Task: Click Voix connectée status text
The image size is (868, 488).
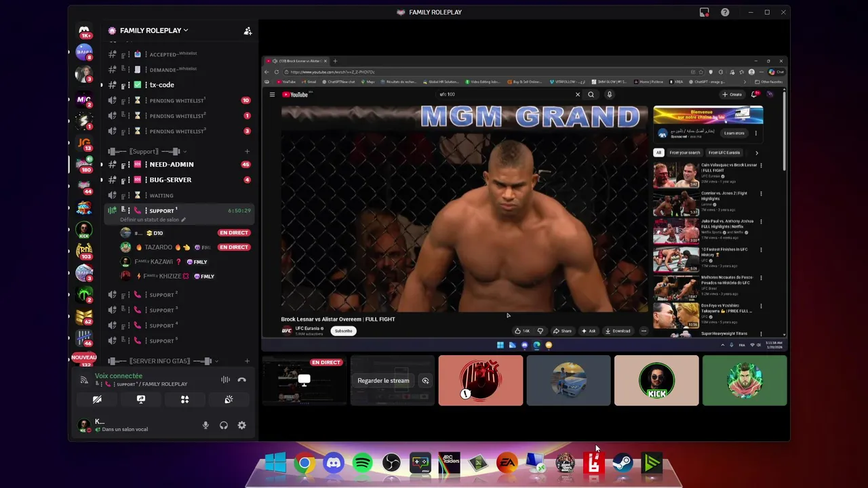Action: click(119, 375)
